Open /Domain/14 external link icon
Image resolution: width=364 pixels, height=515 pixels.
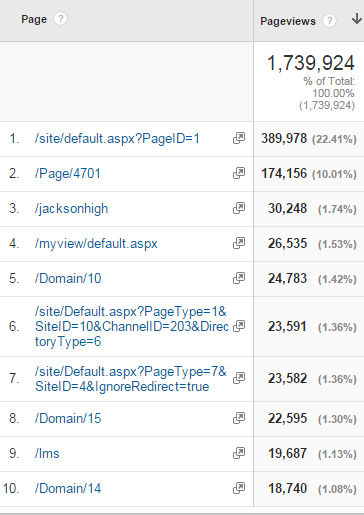coord(239,488)
